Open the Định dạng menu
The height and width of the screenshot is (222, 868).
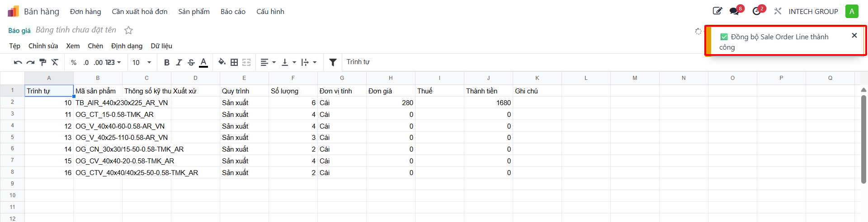(127, 46)
